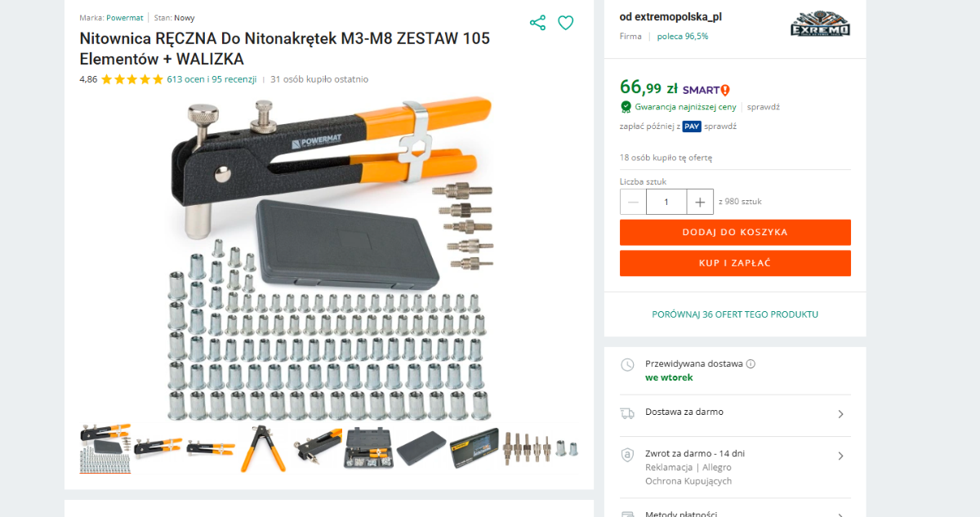Image resolution: width=980 pixels, height=517 pixels.
Task: Click the green Gwarancja najniższej ceny shield icon
Action: pos(626,107)
